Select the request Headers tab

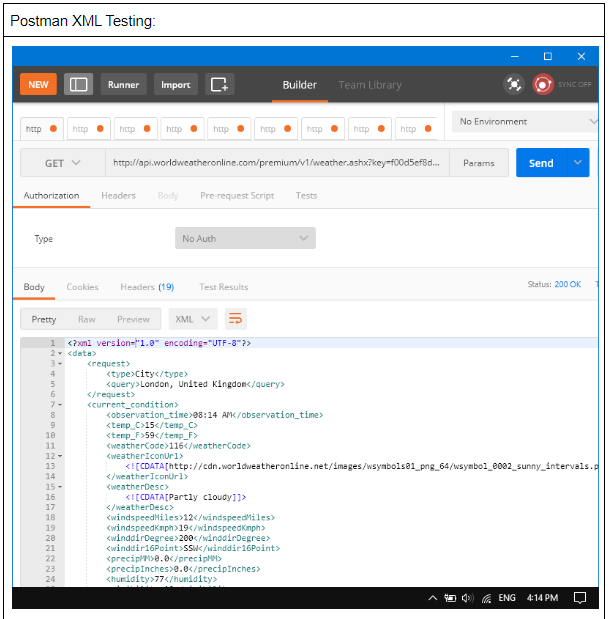[x=118, y=195]
